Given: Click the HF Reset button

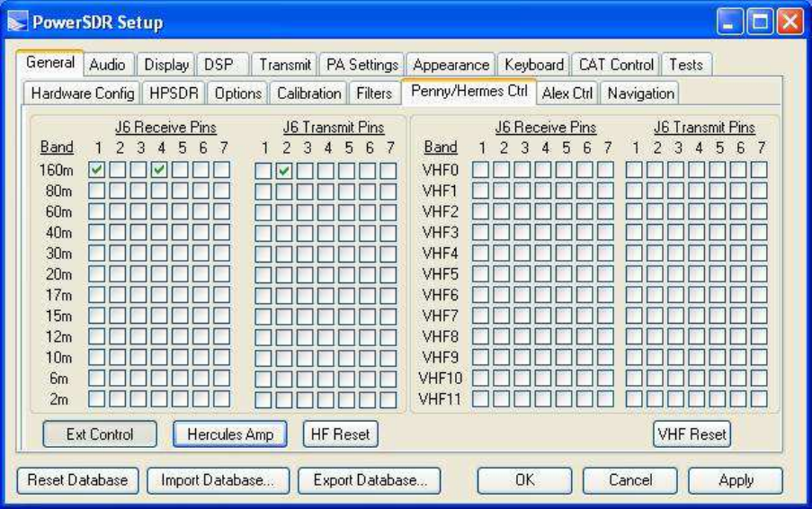Looking at the screenshot, I should click(340, 434).
